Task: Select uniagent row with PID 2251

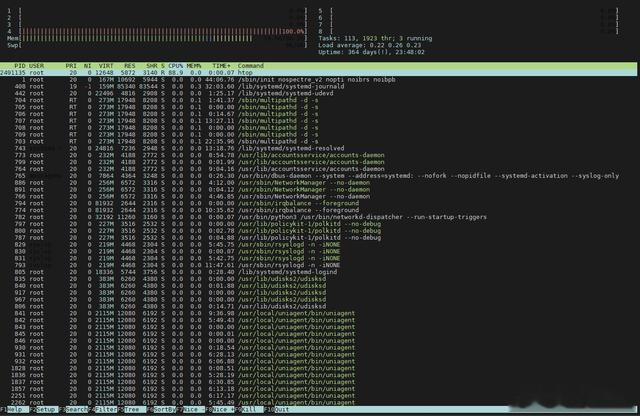Action: coord(318,396)
